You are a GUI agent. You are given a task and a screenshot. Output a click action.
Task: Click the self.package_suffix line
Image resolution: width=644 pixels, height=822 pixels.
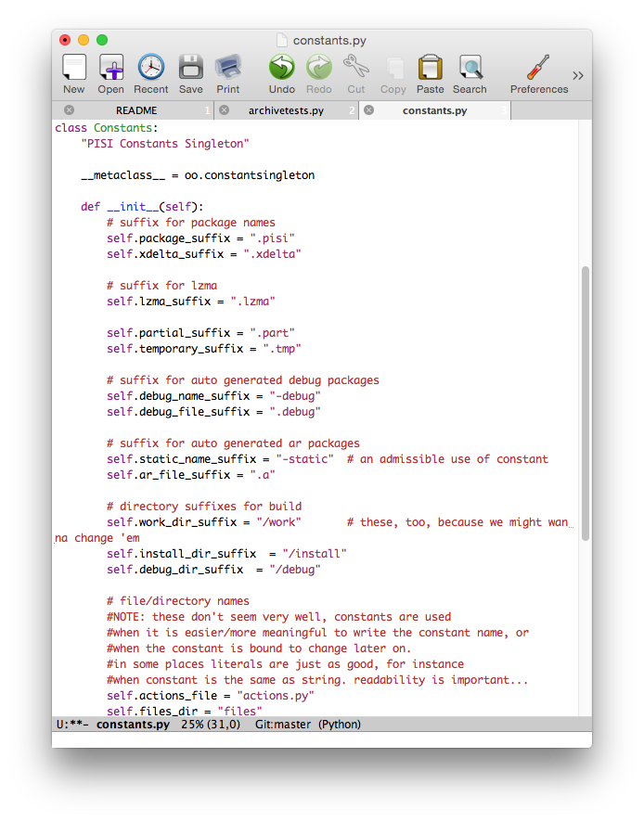200,238
